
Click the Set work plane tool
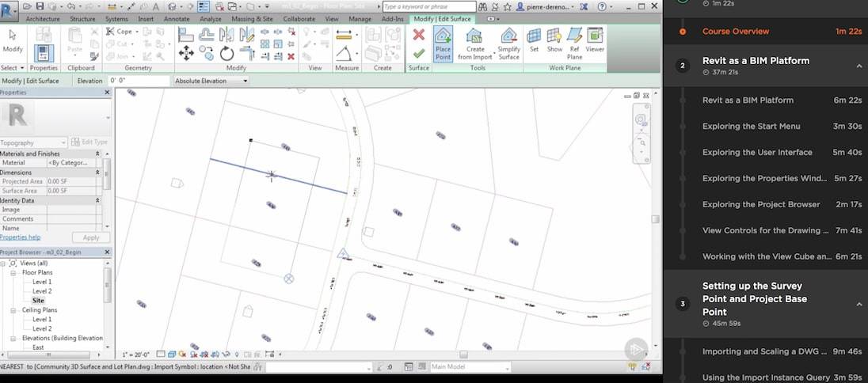point(534,40)
